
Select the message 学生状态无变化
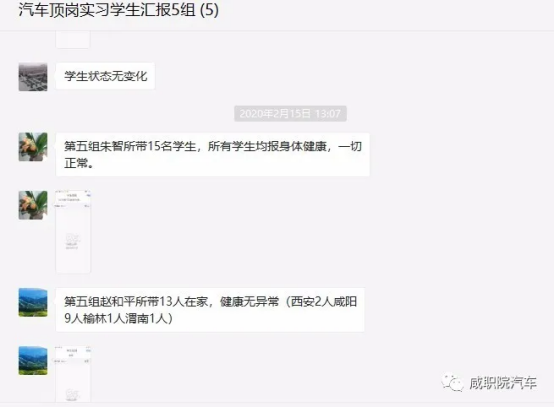coord(105,76)
